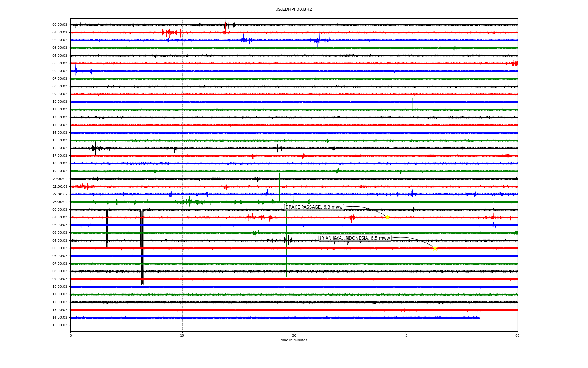Click the Drake Passage yellow star marker
The image size is (588, 368).
[x=387, y=217]
